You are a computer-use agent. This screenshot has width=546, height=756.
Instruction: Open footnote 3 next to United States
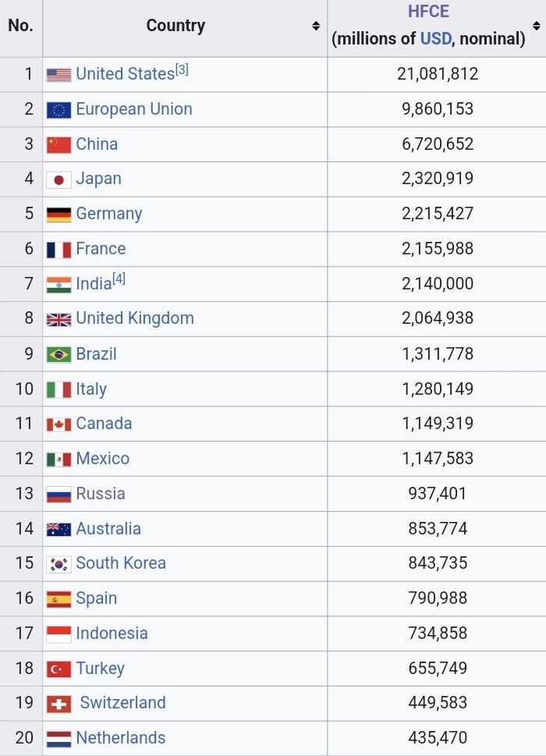182,69
